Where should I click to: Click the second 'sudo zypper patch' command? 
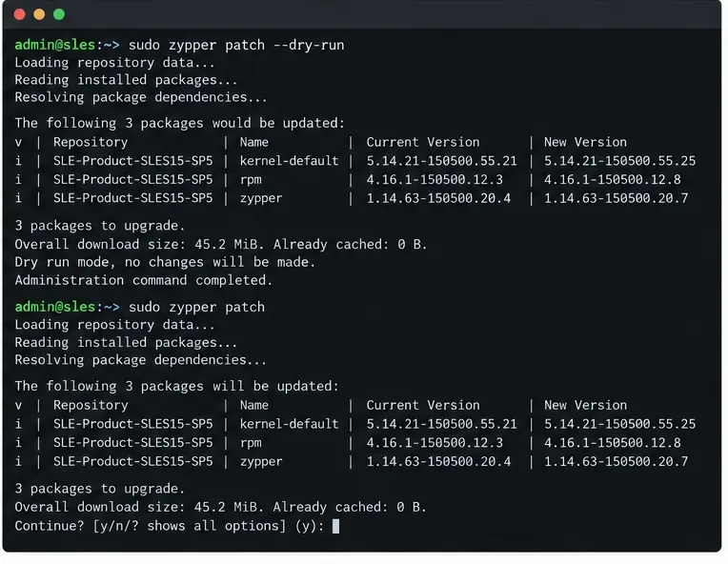coord(197,308)
